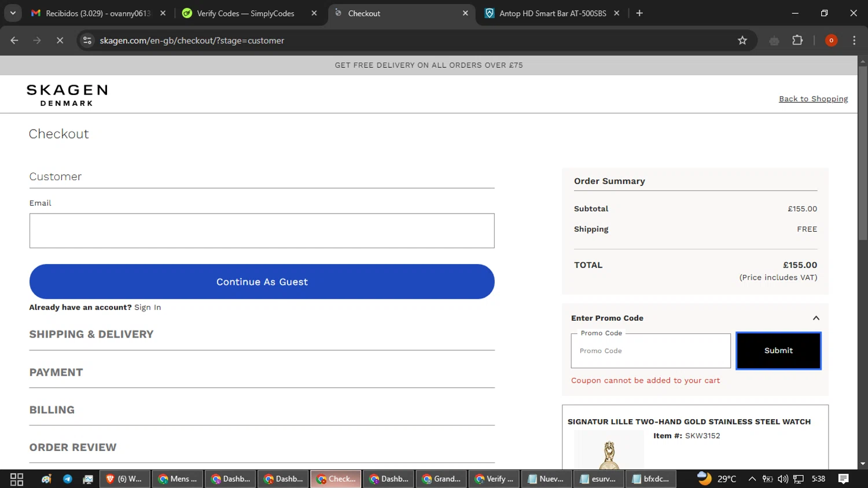Click the Subtotal £155.00 amount
This screenshot has width=868, height=488.
point(802,209)
